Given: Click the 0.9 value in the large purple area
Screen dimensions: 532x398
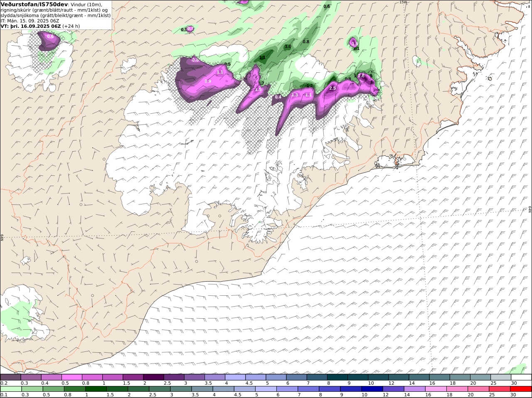Looking at the screenshot, I should point(208,81).
